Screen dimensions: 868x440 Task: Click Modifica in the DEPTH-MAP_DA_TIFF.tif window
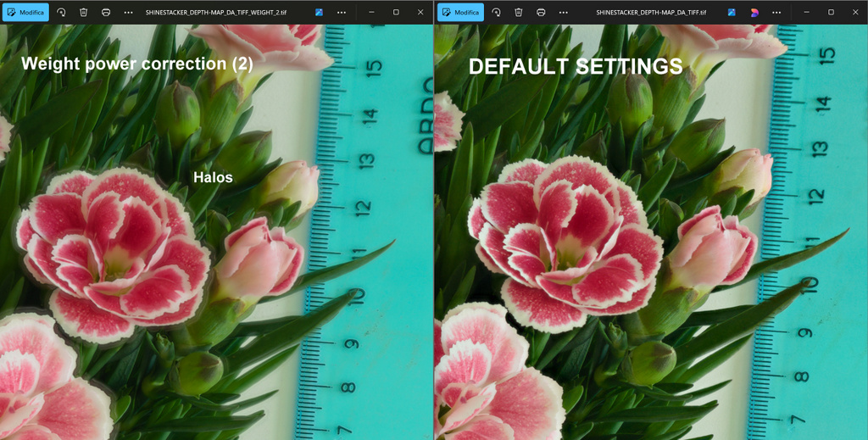pos(460,12)
